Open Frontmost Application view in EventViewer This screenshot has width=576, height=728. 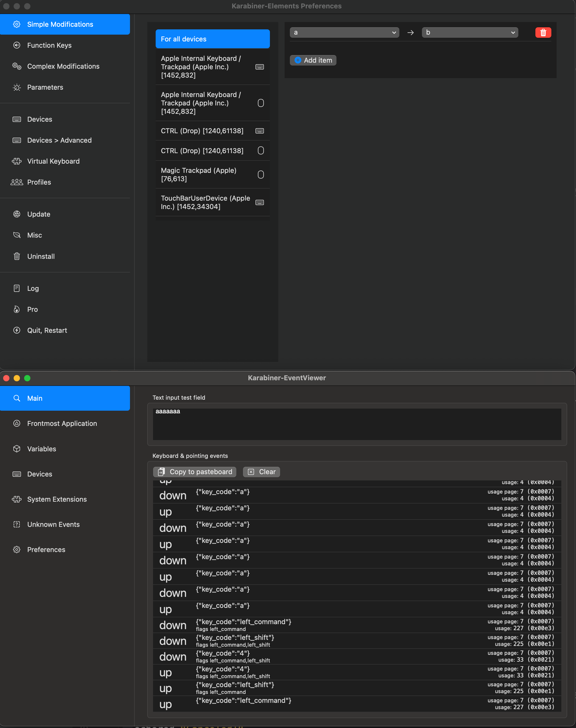[x=62, y=423]
